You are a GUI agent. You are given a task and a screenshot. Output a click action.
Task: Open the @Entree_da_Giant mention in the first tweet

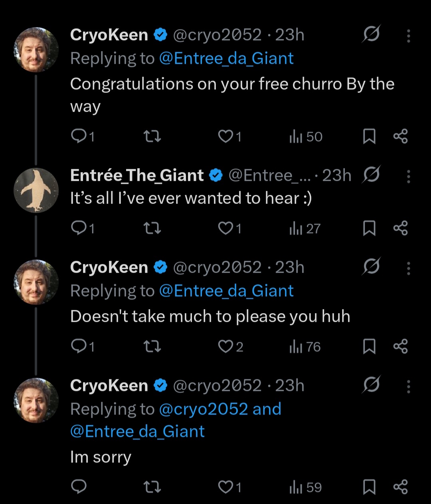pos(226,59)
